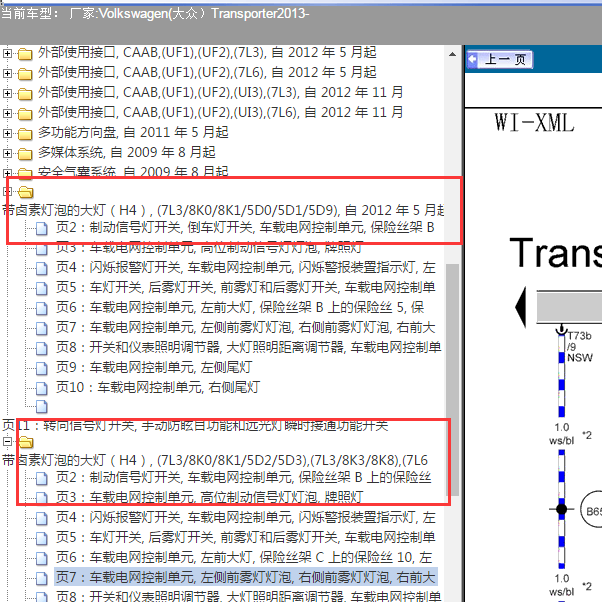The width and height of the screenshot is (602, 602).
Task: Select folder icon for 外部使用接口 (UI3),(7L6) entry
Action: 25,114
